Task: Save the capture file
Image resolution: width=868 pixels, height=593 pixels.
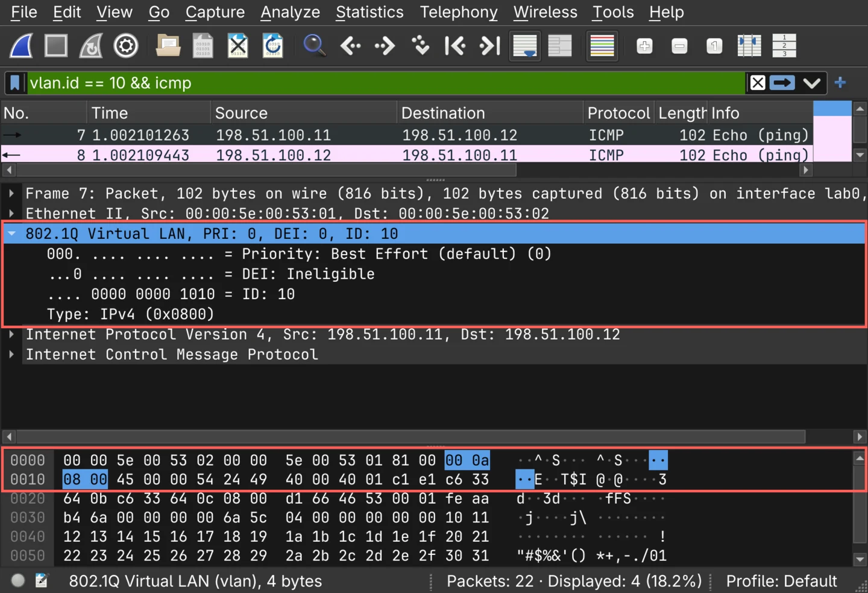Action: click(x=203, y=46)
